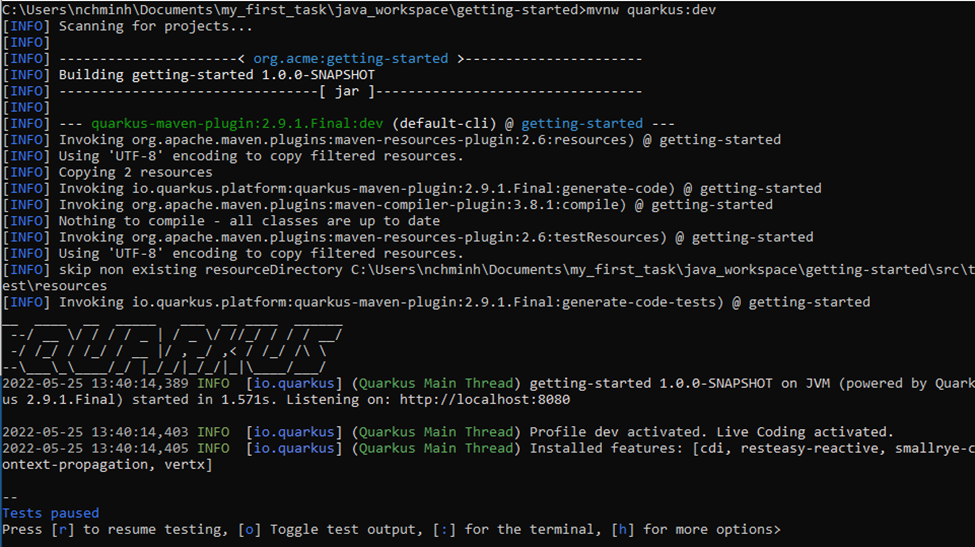Click 'maven-resources-plugin:2.6:resources)' text
975x547 pixels.
(x=484, y=140)
